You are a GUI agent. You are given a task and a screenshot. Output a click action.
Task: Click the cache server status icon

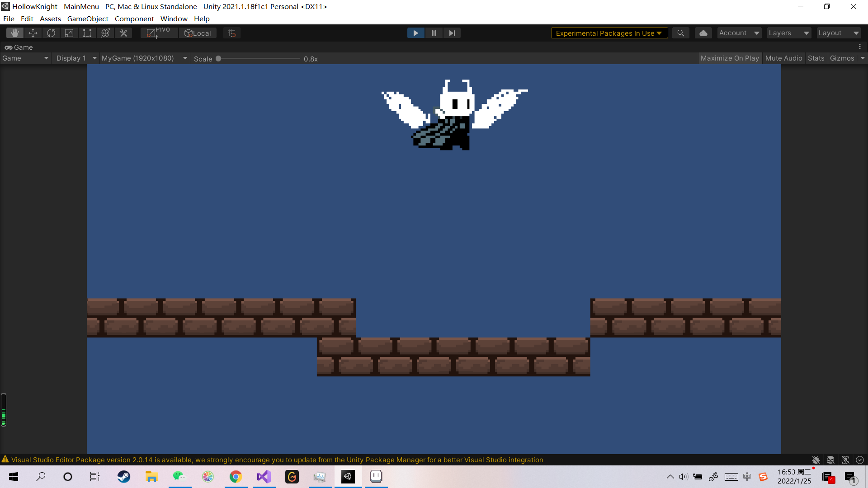click(830, 460)
